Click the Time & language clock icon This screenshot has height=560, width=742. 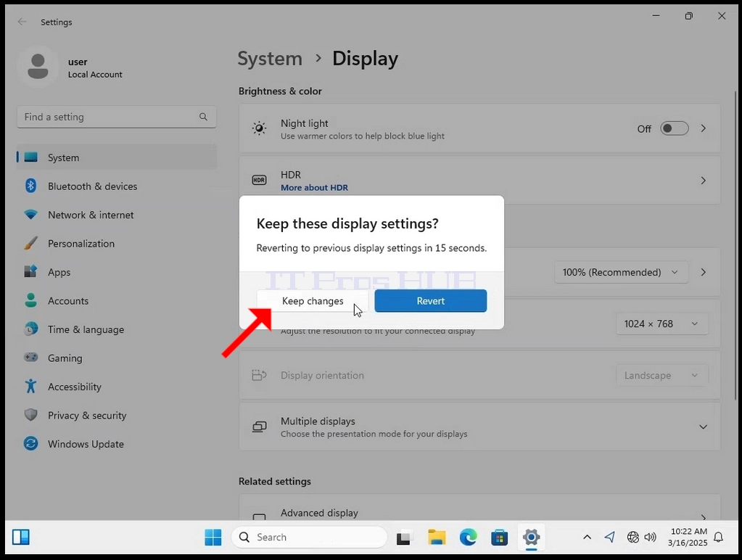[x=30, y=329]
